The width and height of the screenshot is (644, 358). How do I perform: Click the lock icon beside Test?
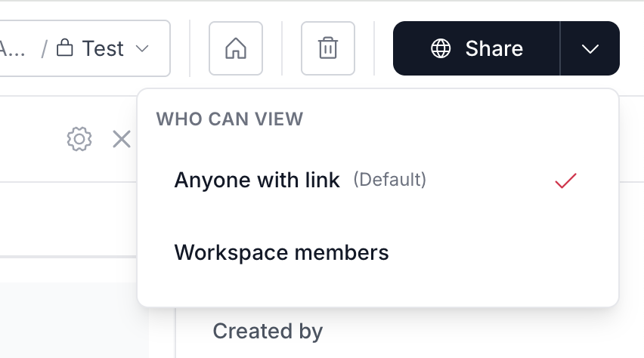click(x=65, y=49)
